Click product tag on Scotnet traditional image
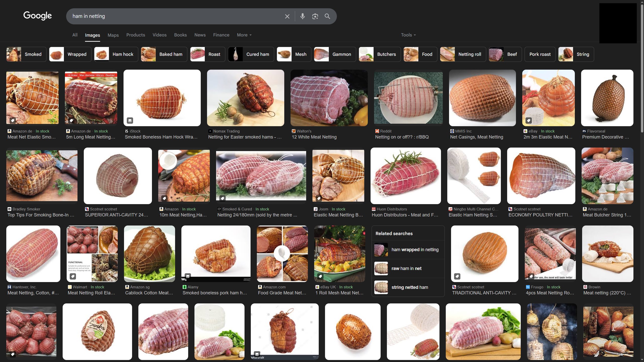 [457, 276]
